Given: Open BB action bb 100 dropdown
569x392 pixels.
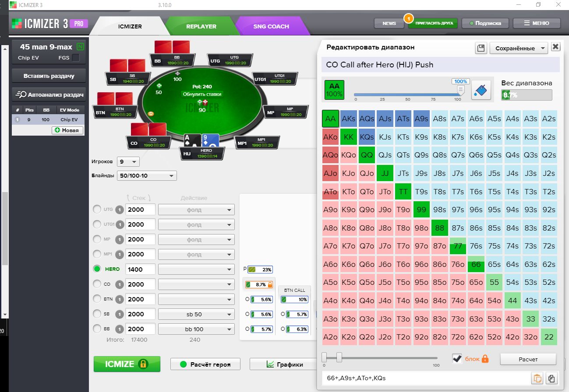Looking at the screenshot, I should pyautogui.click(x=196, y=329).
